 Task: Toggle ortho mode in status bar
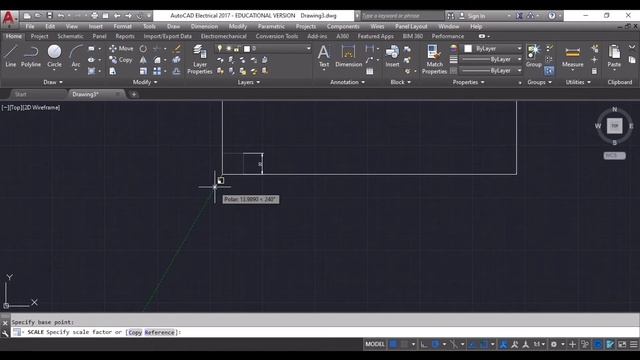[x=424, y=344]
